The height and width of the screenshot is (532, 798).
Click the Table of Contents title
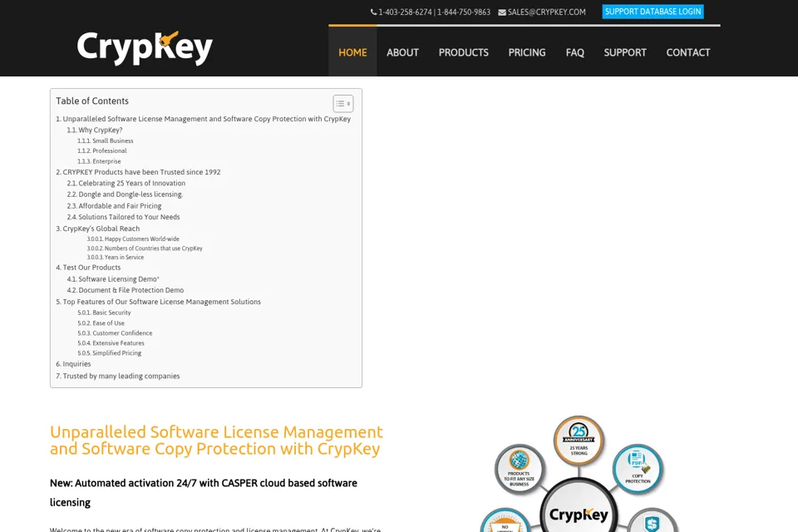coord(92,101)
